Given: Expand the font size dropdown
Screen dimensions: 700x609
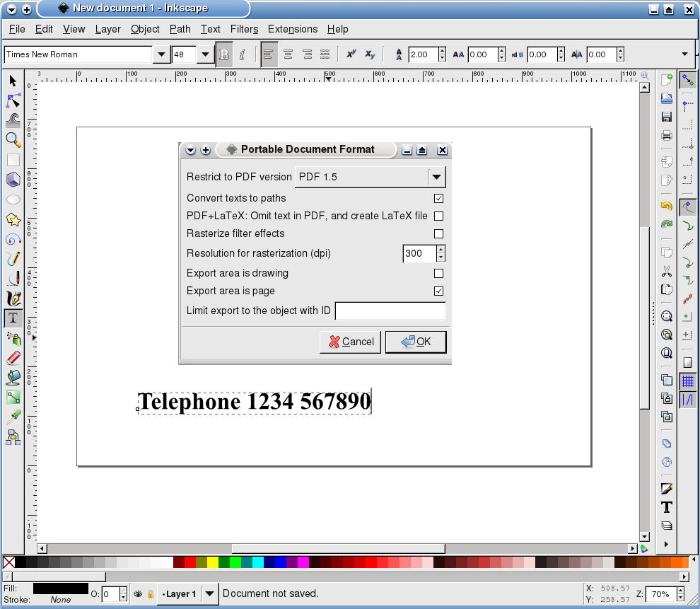Looking at the screenshot, I should [x=205, y=54].
